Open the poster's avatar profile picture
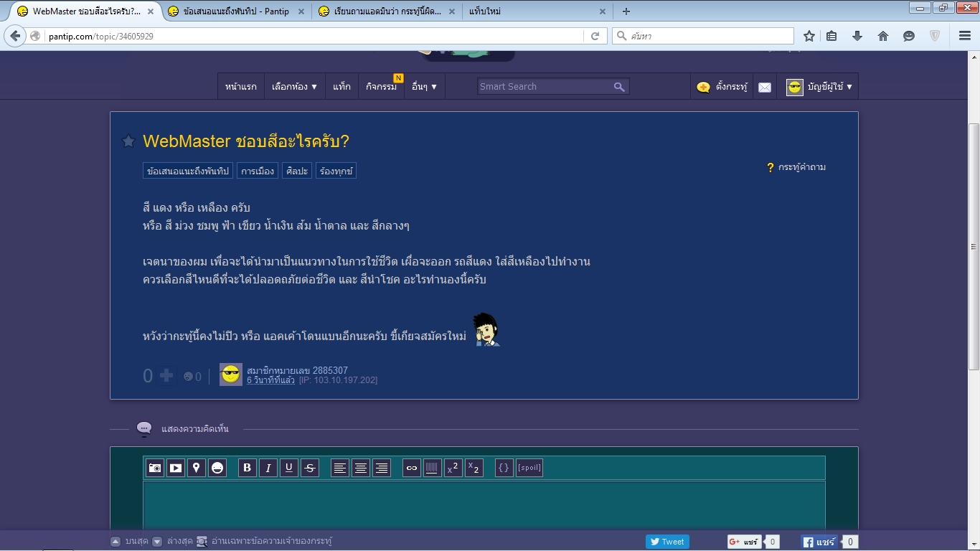Image resolution: width=980 pixels, height=551 pixels. (x=231, y=374)
